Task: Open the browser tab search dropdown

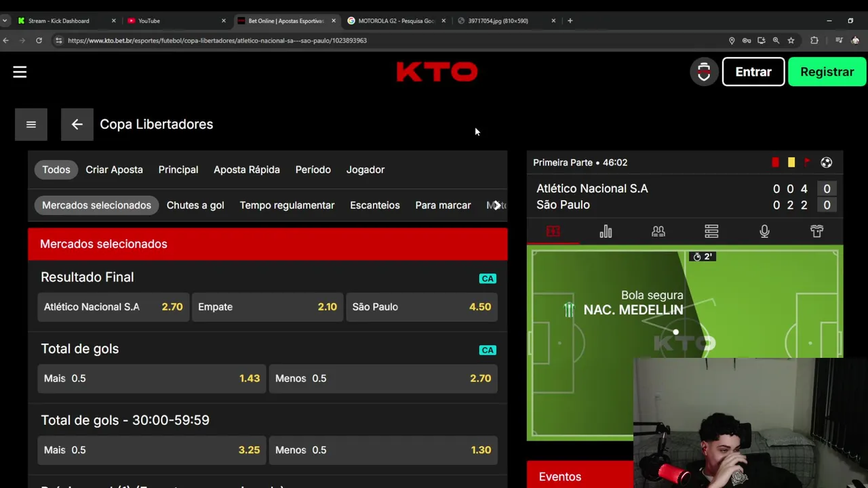Action: tap(5, 21)
